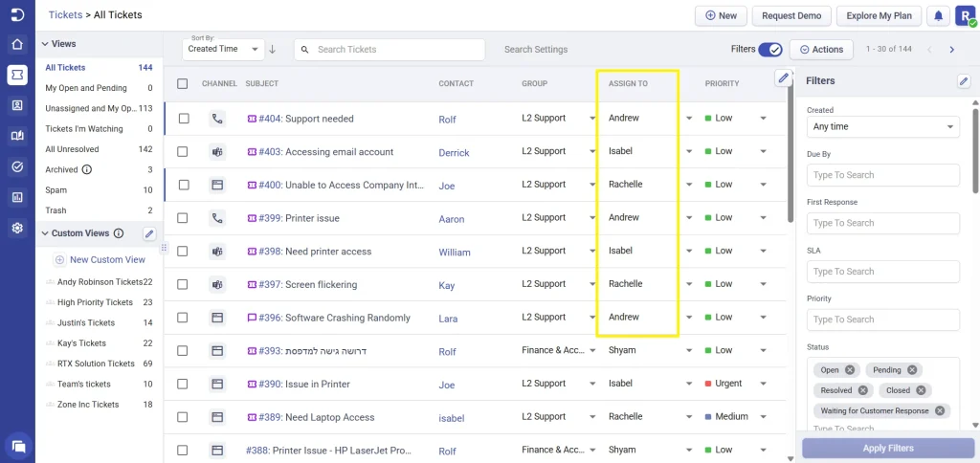
Task: Open the Sort By Created Time dropdown
Action: [223, 50]
